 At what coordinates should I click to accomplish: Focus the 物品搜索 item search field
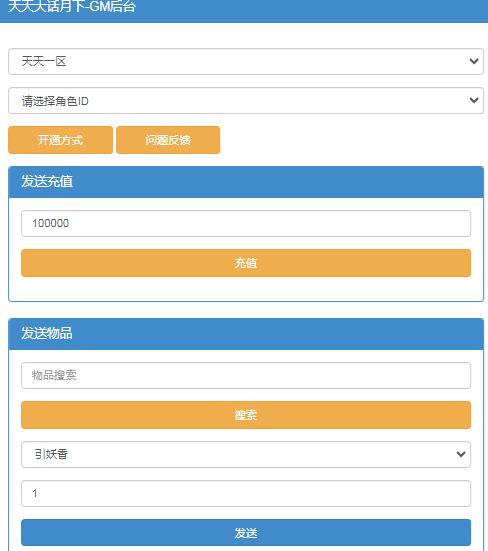[x=246, y=375]
